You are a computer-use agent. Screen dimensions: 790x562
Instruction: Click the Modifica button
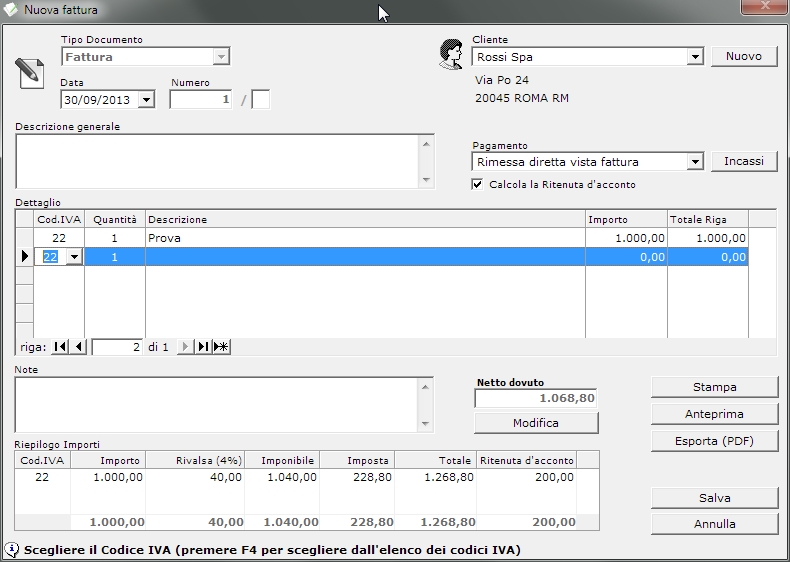(536, 423)
